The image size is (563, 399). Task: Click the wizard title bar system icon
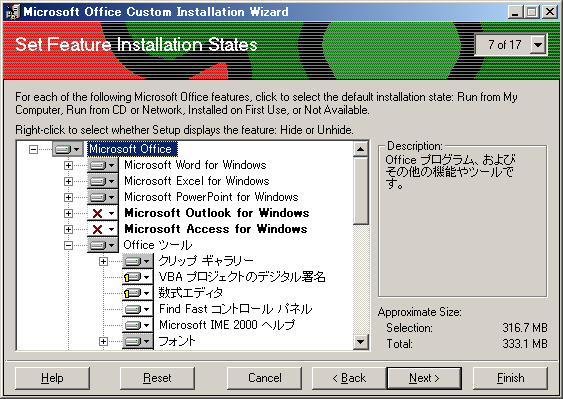point(13,12)
